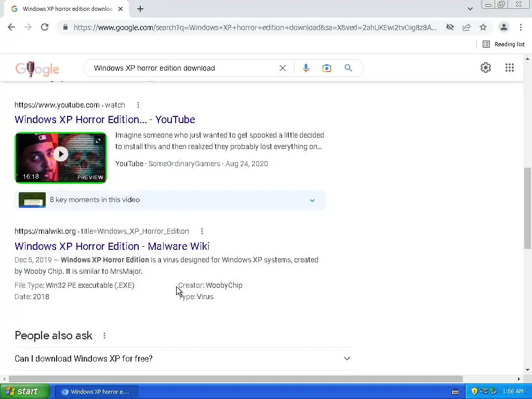Click the browser forward arrow
The width and height of the screenshot is (532, 399).
click(28, 27)
